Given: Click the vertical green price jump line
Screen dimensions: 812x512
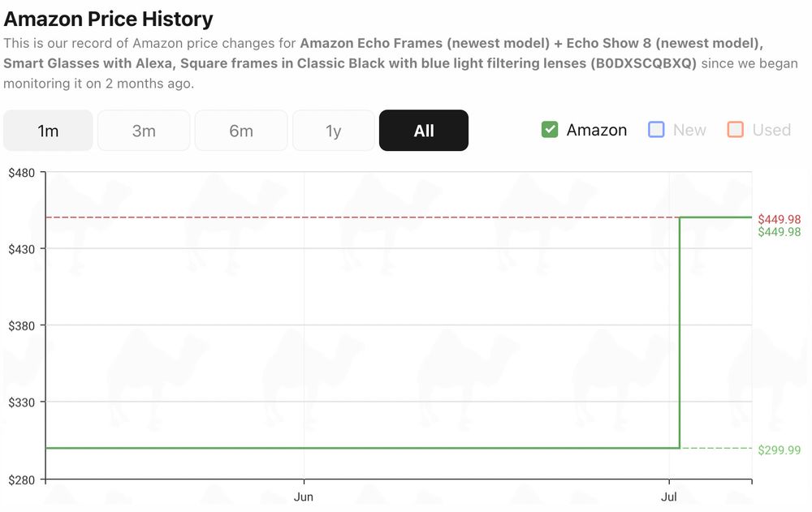Looking at the screenshot, I should (680, 333).
